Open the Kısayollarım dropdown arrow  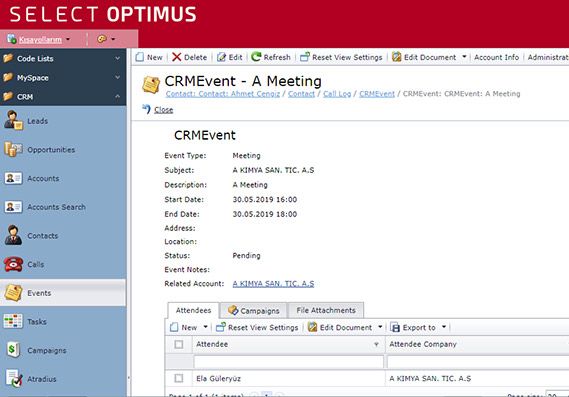pyautogui.click(x=68, y=39)
